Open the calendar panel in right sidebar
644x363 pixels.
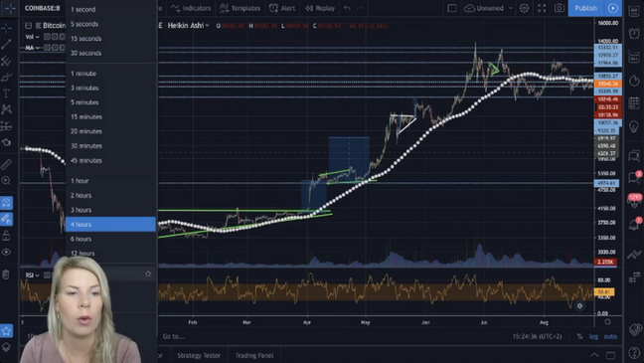(x=634, y=102)
